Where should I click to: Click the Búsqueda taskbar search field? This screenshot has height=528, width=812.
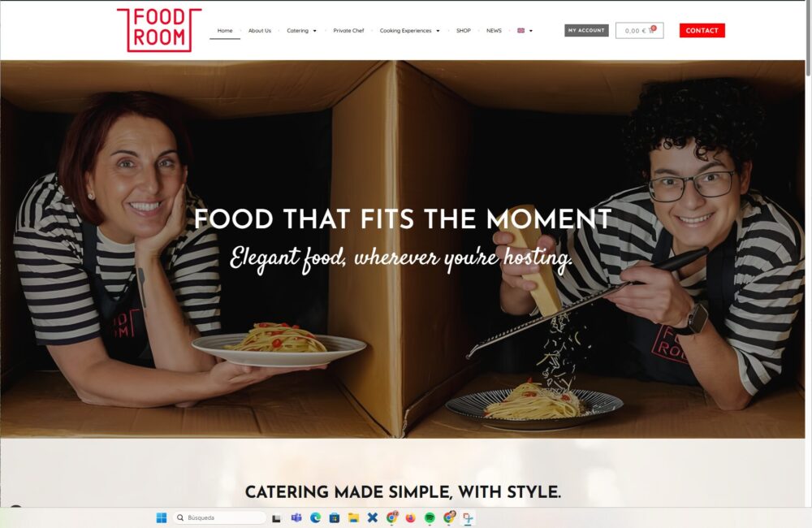[x=219, y=517]
